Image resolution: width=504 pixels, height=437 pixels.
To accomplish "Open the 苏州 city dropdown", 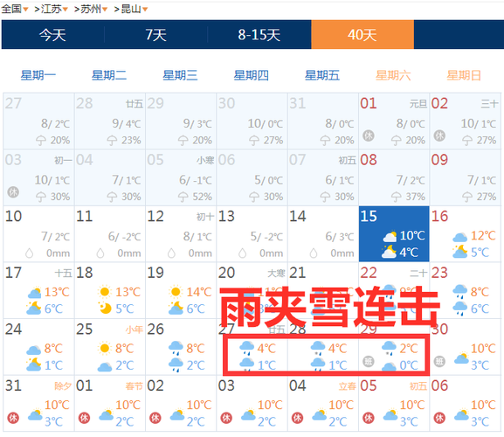I will [93, 9].
